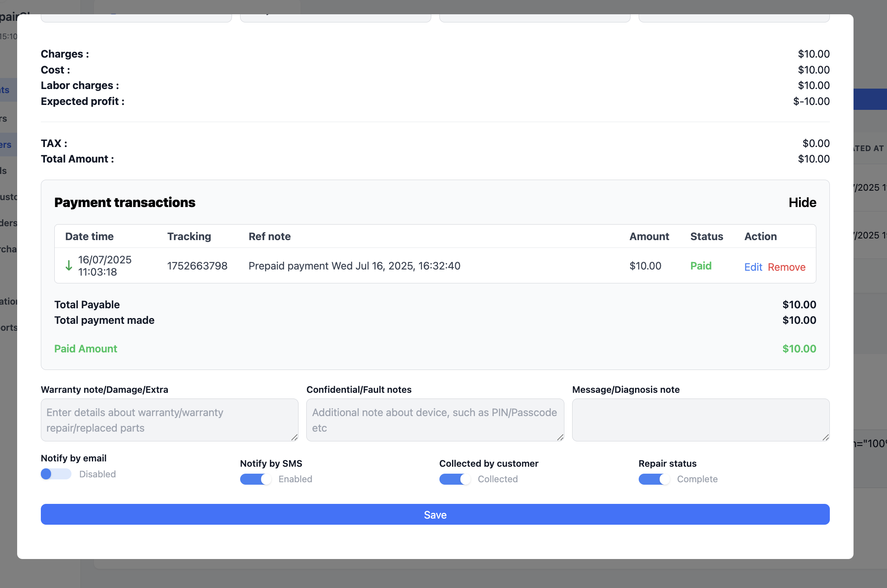Click the Amount column header
Viewport: 887px width, 588px height.
point(649,236)
